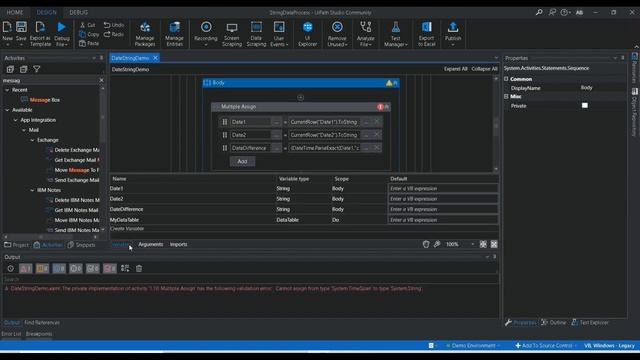Open UI Explorer
Image resolution: width=640 pixels, height=360 pixels.
click(x=307, y=33)
